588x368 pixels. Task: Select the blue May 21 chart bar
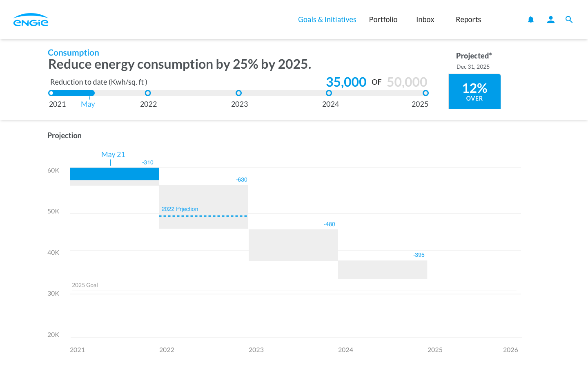[114, 174]
